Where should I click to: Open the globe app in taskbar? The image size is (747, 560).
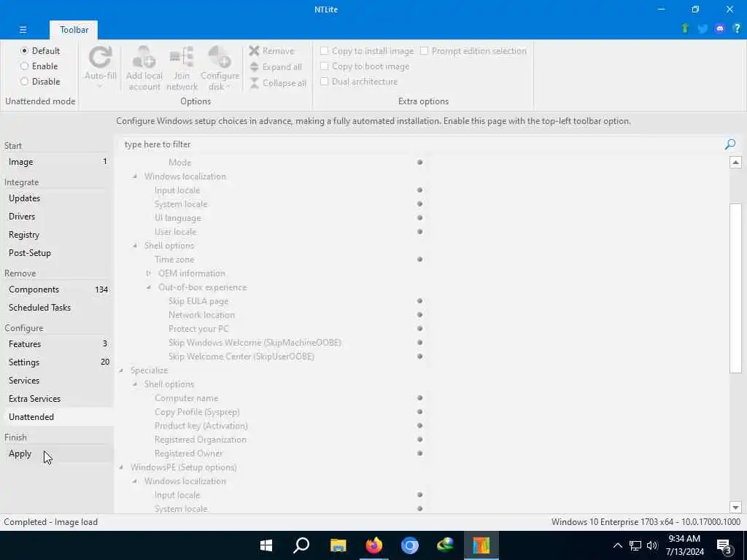[x=446, y=545]
